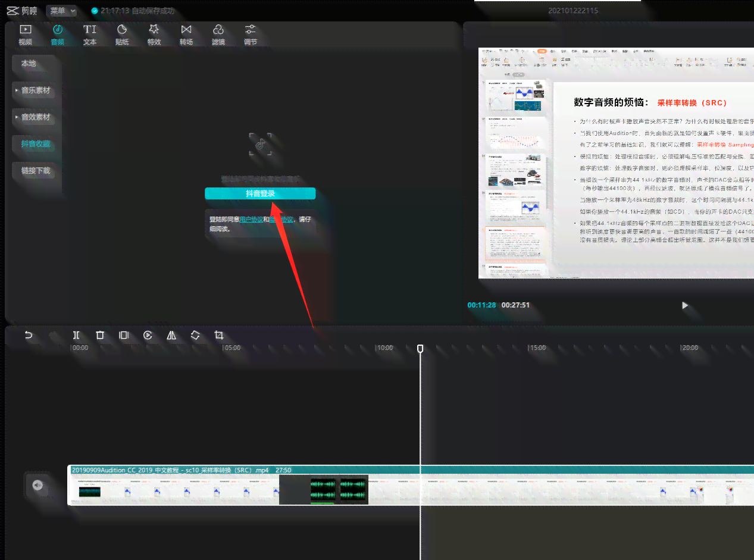
Task: Click the total duration 00:27:51
Action: point(515,305)
